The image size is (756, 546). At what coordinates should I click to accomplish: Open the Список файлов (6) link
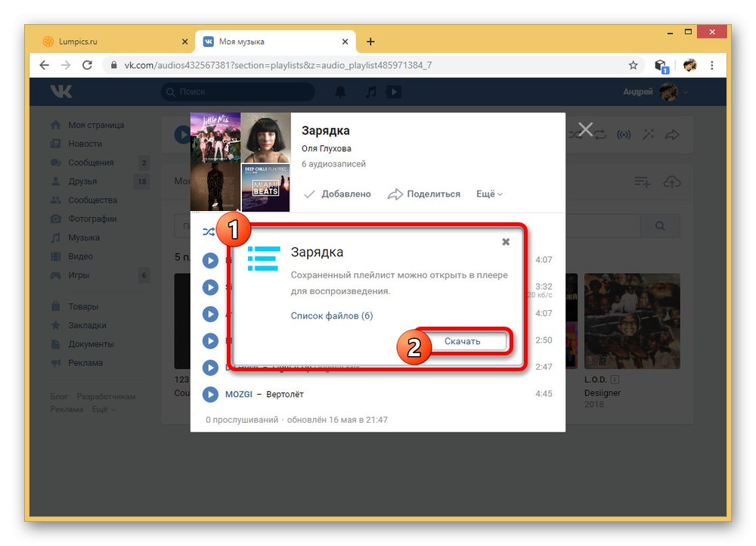point(332,316)
